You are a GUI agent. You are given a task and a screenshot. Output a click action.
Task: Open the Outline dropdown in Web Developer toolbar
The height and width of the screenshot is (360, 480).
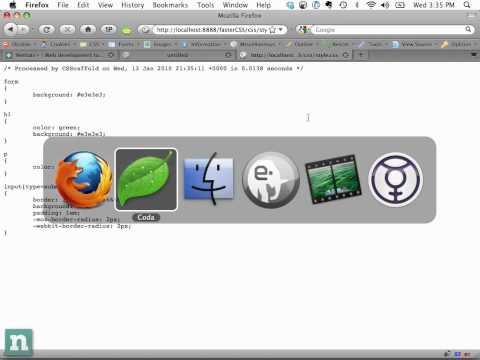(302, 44)
